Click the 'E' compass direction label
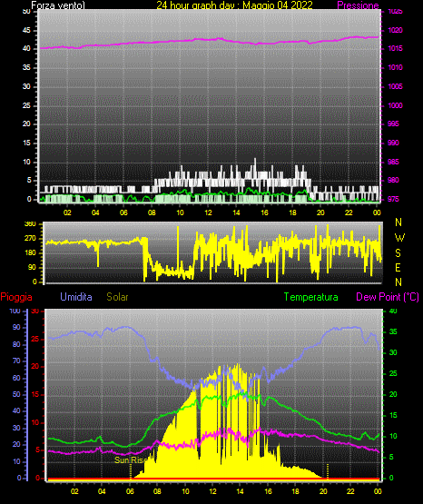 click(x=398, y=267)
